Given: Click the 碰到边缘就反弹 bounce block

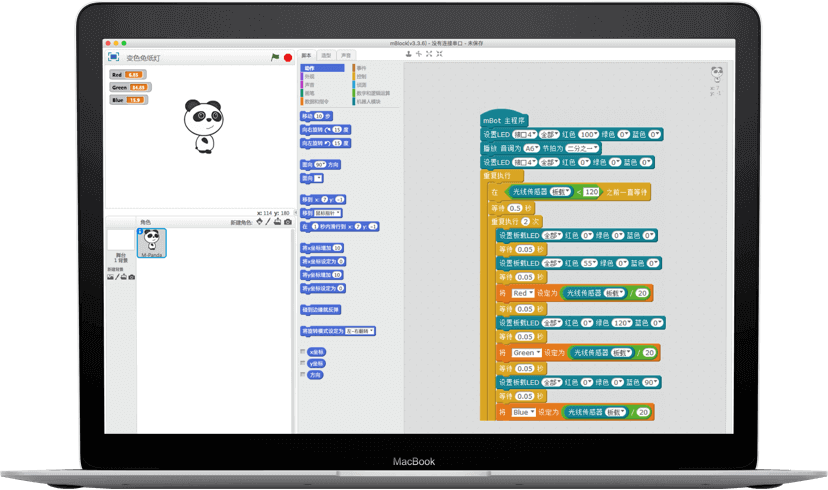Looking at the screenshot, I should pyautogui.click(x=321, y=310).
